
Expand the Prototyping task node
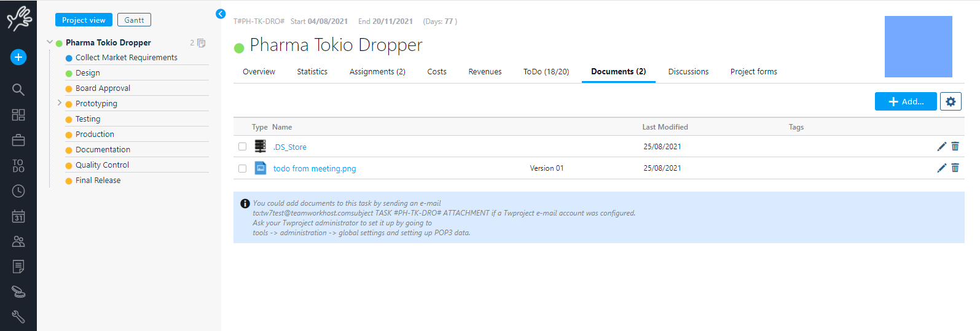pos(59,103)
